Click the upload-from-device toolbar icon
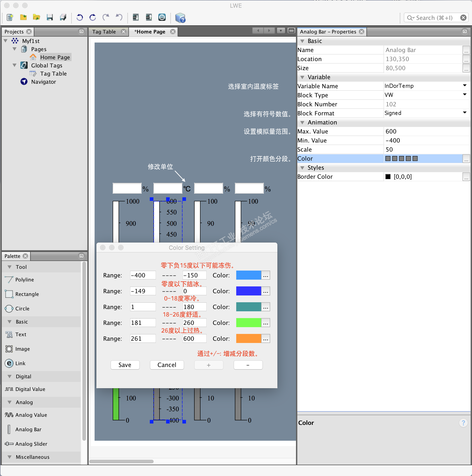 pyautogui.click(x=149, y=17)
